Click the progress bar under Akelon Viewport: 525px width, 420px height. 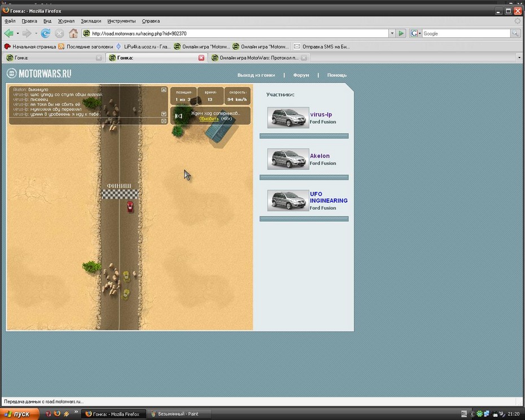pyautogui.click(x=304, y=177)
